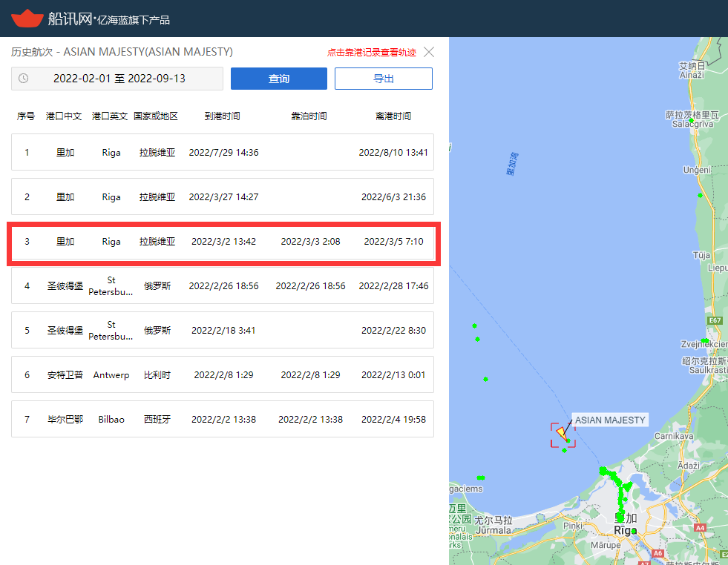The width and height of the screenshot is (728, 565).
Task: Click the ASIAN MAJESTY map label
Action: [609, 420]
